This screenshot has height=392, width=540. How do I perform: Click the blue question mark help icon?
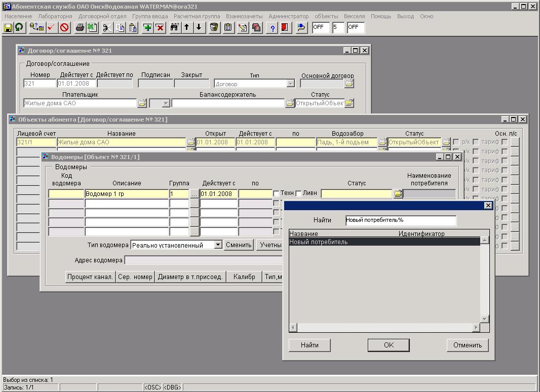pos(273,27)
